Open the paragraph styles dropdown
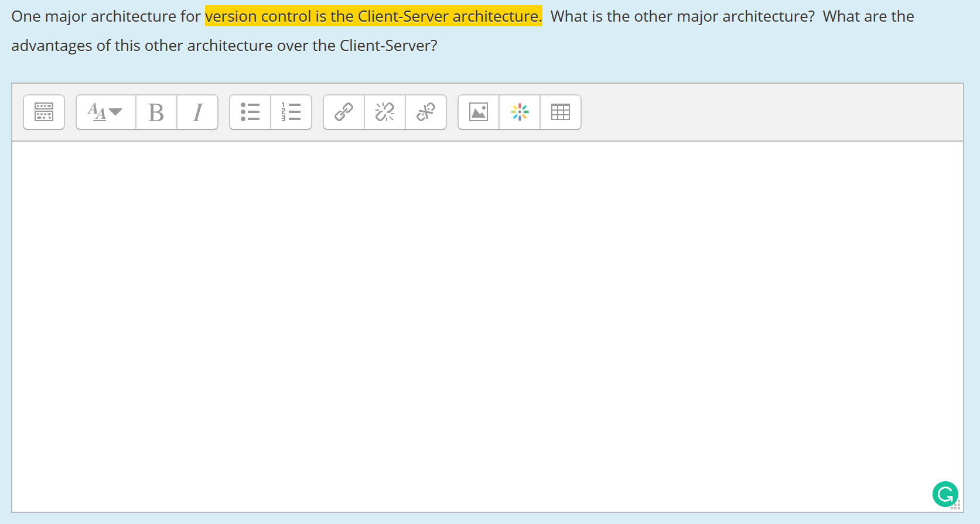This screenshot has height=524, width=980. (x=105, y=112)
